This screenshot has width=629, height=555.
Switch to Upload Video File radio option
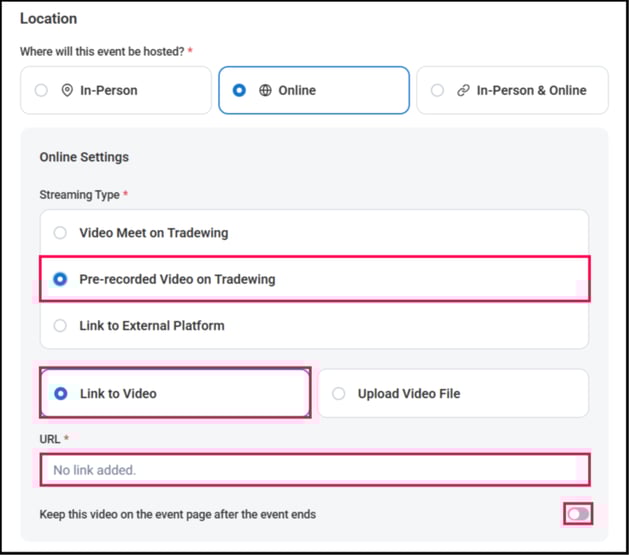point(338,393)
